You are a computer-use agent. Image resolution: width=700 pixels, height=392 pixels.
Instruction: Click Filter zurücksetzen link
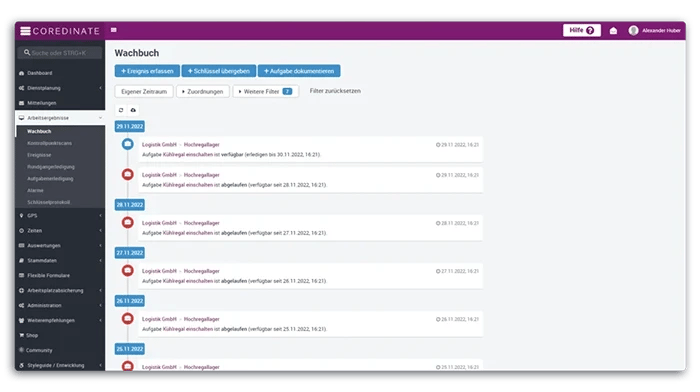click(x=335, y=91)
